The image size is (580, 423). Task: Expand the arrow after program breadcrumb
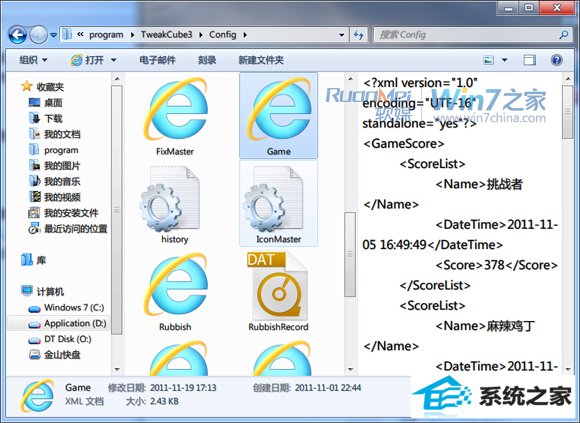point(132,35)
